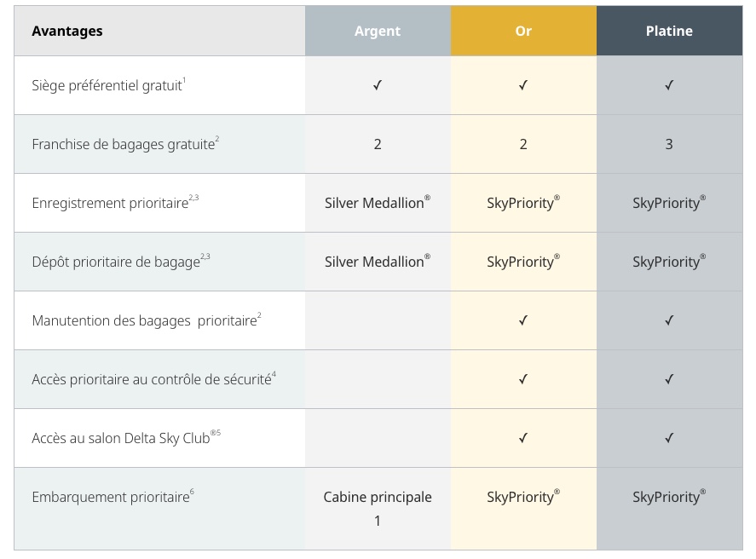Click the Embarquement prioritaire row label
This screenshot has width=756, height=559.
[x=110, y=498]
